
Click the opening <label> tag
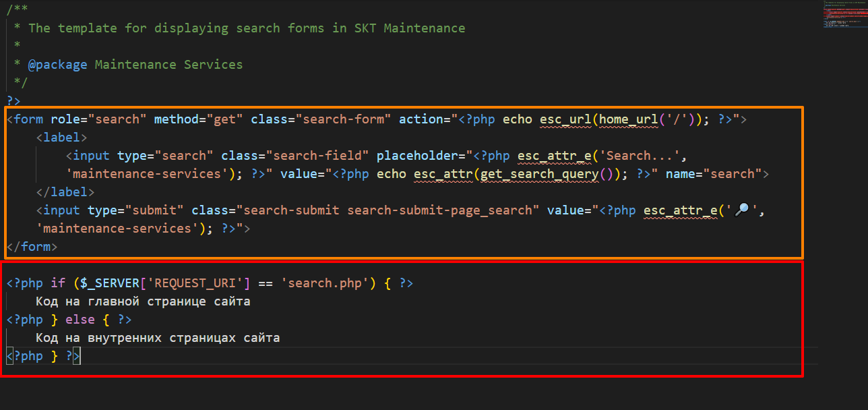click(x=61, y=138)
